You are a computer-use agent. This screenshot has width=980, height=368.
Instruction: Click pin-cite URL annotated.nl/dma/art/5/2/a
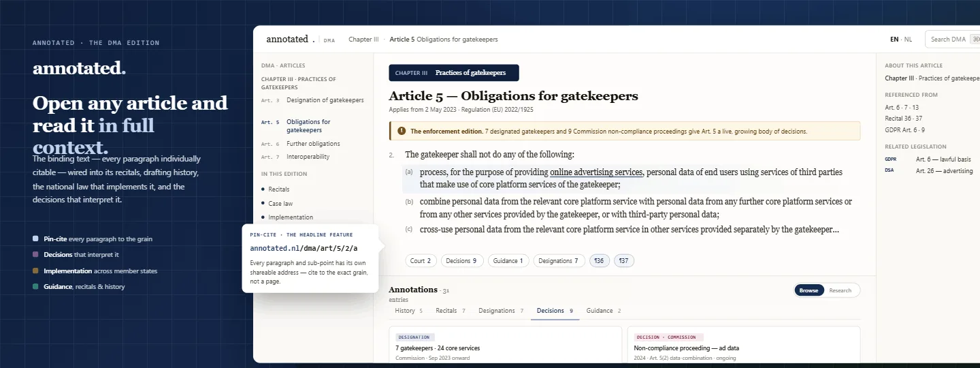(304, 248)
